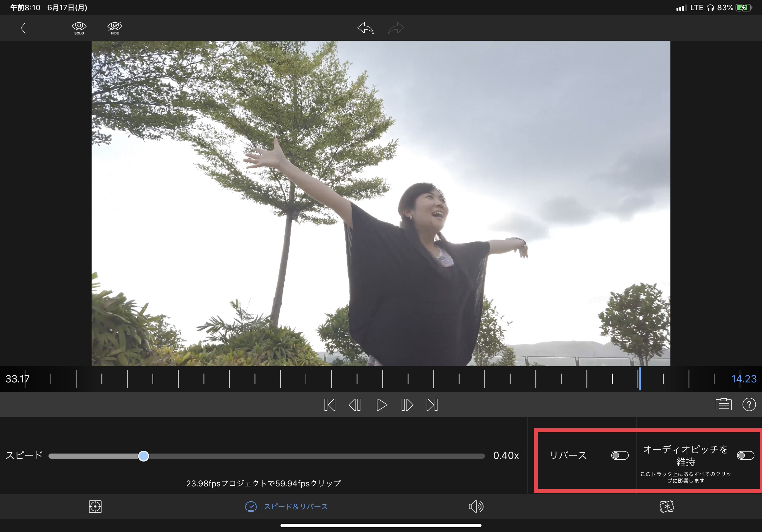Select the スピード&リバース tab

coord(287,506)
